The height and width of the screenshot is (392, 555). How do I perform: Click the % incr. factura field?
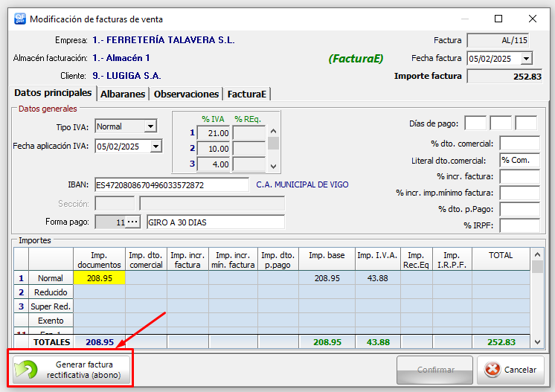pyautogui.click(x=519, y=176)
